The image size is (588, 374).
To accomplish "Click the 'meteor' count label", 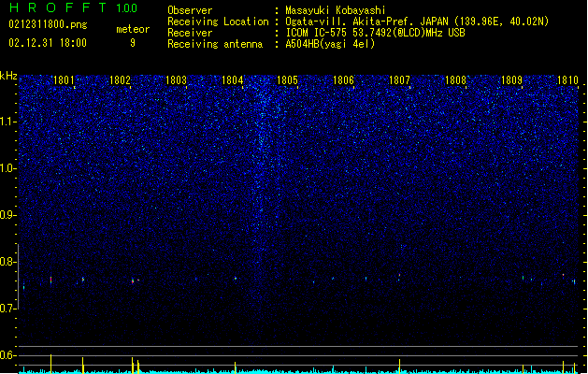I will pos(133,29).
